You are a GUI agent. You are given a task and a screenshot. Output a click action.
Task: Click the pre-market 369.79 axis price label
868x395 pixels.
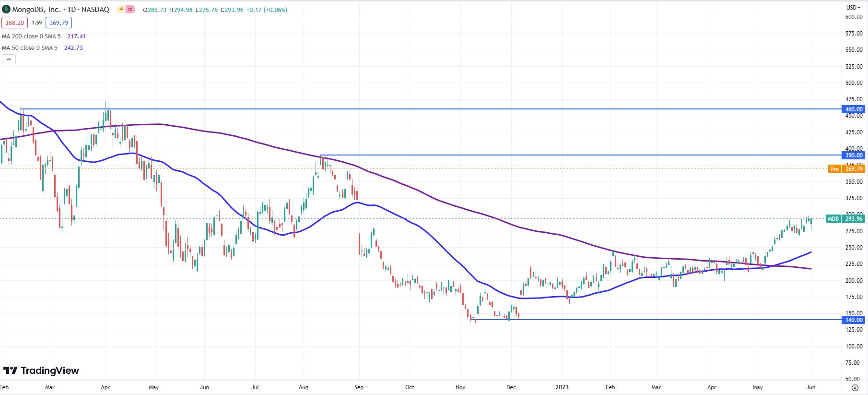pos(854,169)
